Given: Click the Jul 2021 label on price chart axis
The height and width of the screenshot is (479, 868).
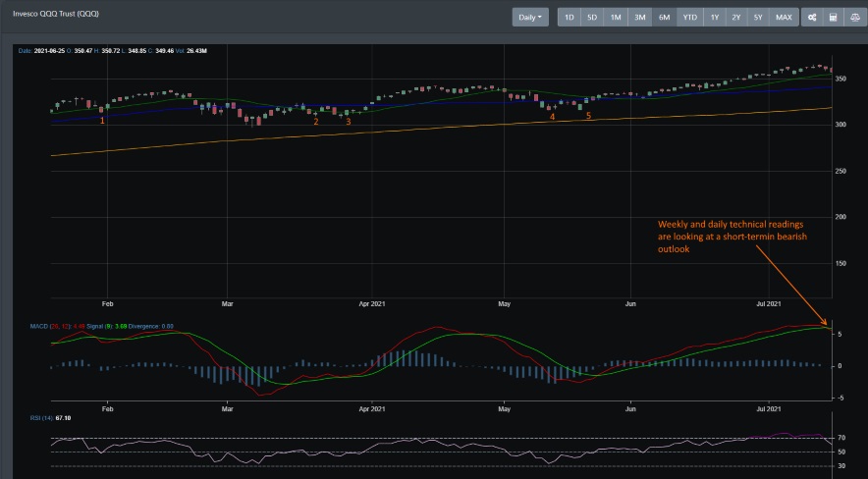Looking at the screenshot, I should pos(769,303).
